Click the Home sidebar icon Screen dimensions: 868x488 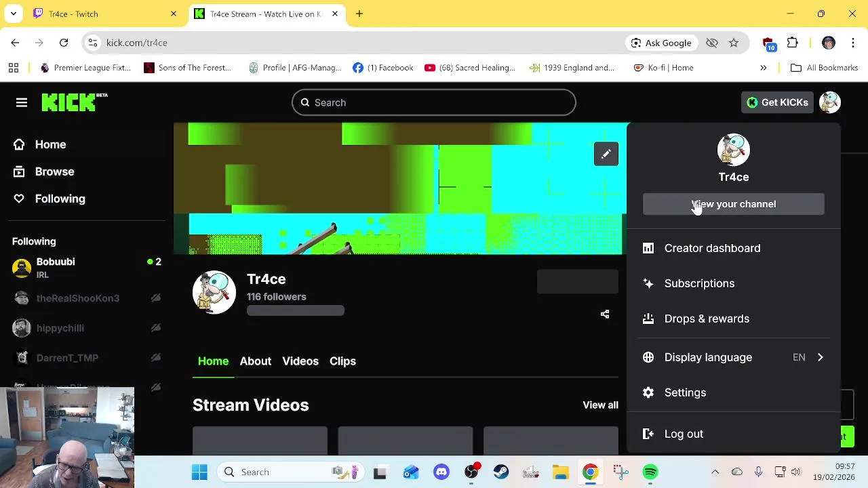click(19, 144)
